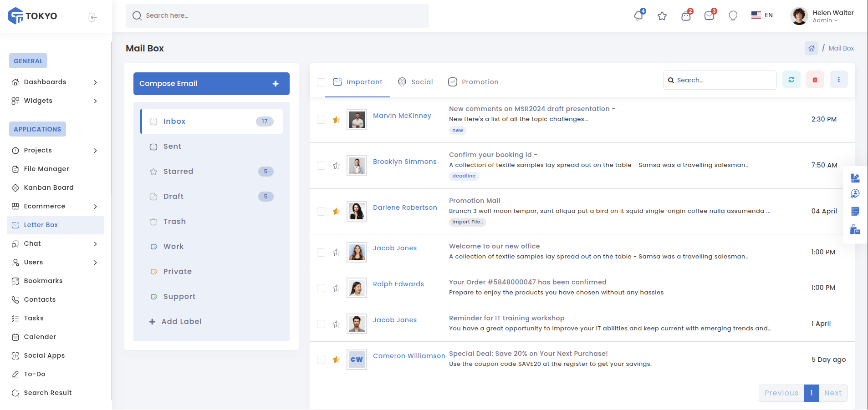The image size is (868, 410).
Task: Open Cameron Williamson CW avatar
Action: (x=357, y=360)
